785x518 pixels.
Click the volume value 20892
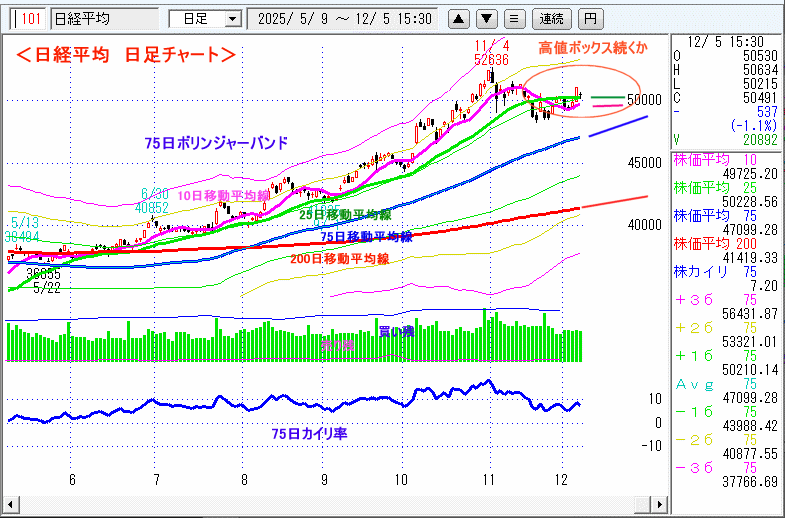(760, 140)
